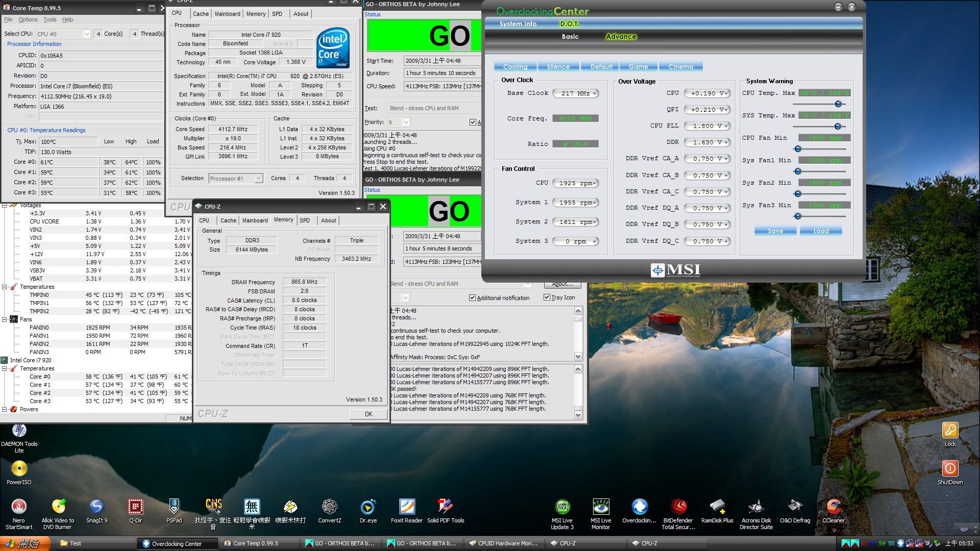Enable the Silence mode fan profile
Screen dimensions: 980x551
tap(557, 67)
